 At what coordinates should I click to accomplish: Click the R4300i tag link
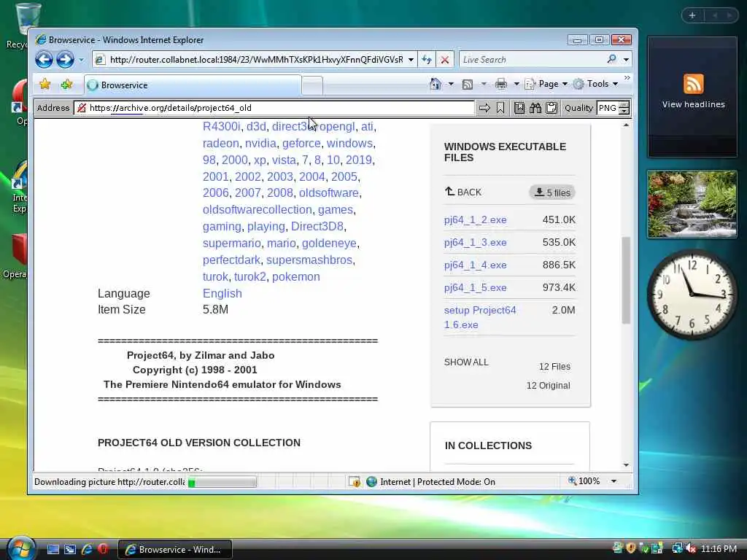(222, 126)
